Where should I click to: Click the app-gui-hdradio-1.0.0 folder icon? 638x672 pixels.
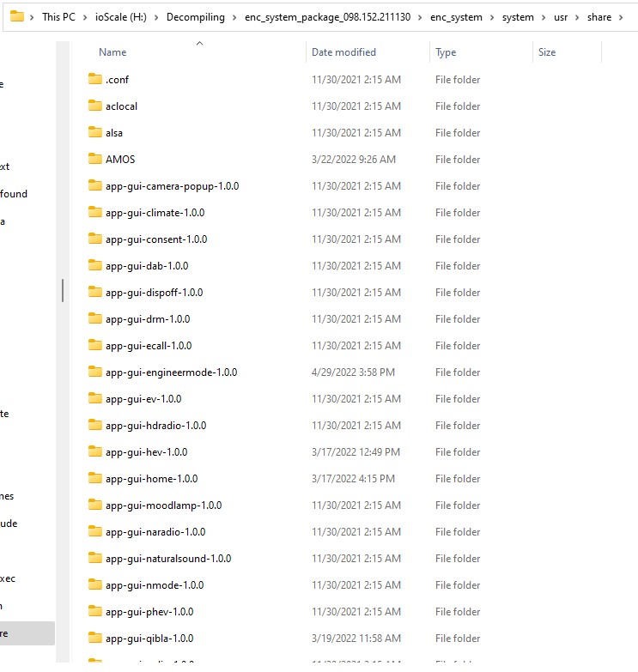94,425
